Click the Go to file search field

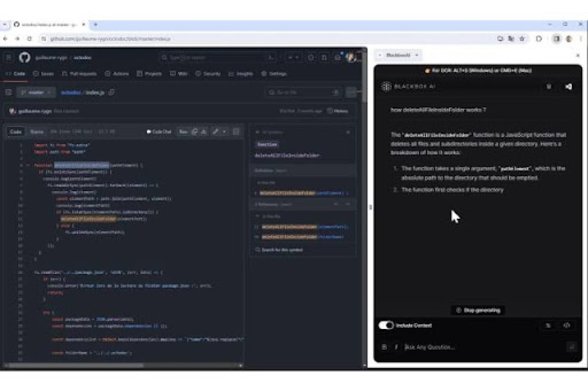303,93
